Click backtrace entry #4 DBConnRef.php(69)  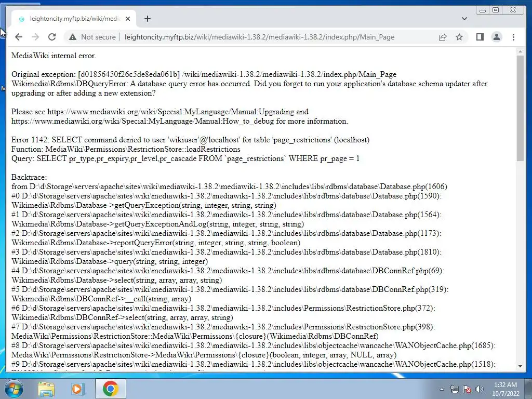(x=228, y=271)
